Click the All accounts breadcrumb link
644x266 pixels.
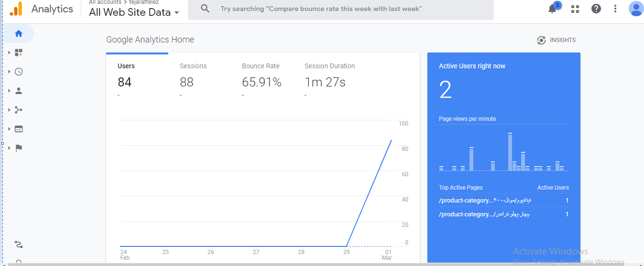105,2
